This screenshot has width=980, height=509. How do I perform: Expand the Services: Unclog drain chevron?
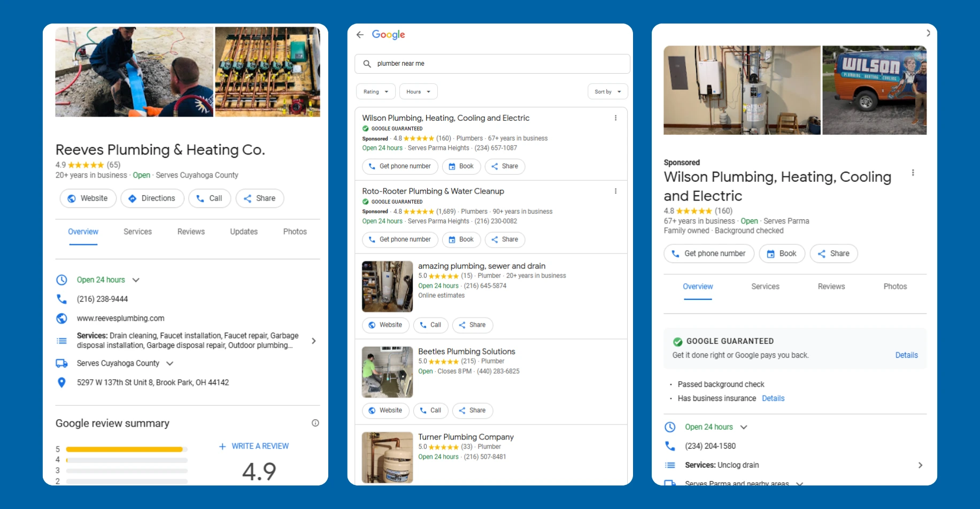pyautogui.click(x=920, y=465)
